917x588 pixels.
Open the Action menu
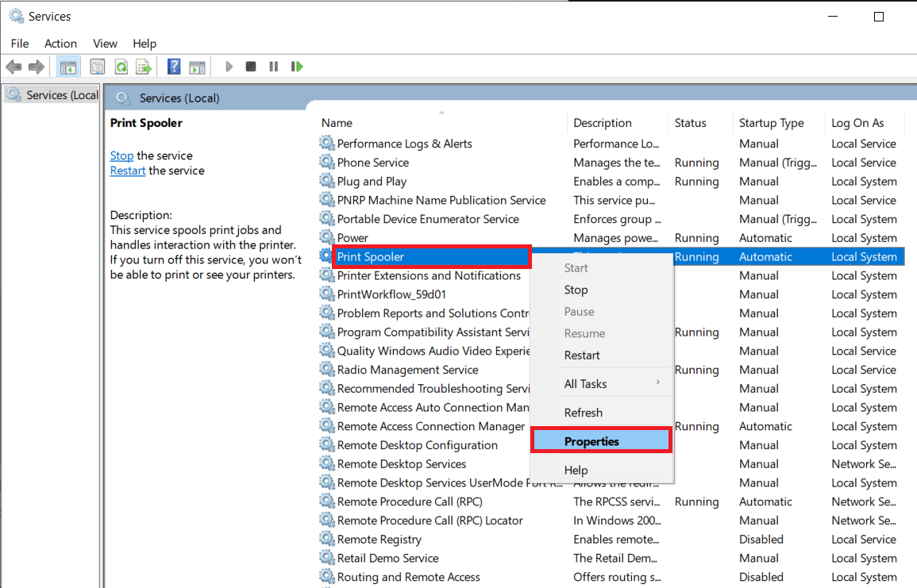pyautogui.click(x=60, y=44)
